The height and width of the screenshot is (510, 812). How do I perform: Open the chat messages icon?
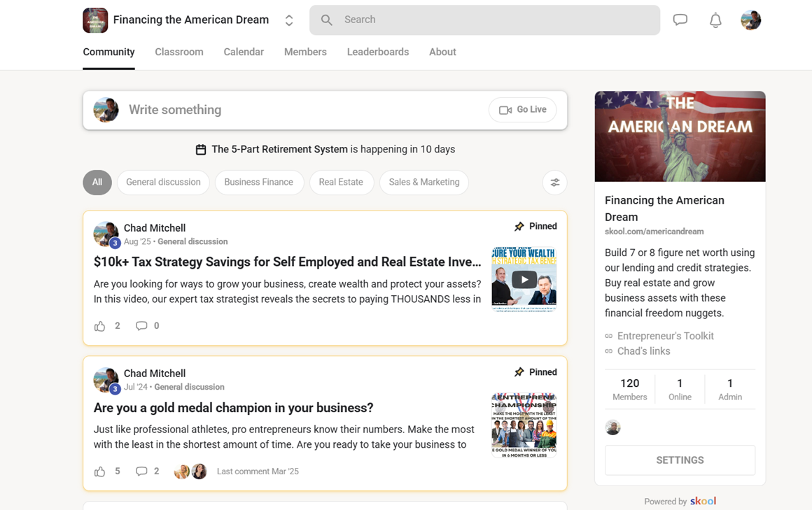pyautogui.click(x=680, y=20)
